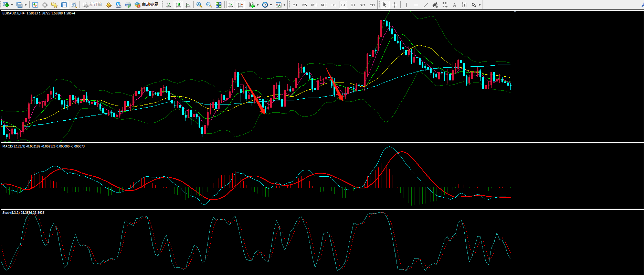Zoom out of the chart
This screenshot has width=644, height=275.
click(209, 5)
